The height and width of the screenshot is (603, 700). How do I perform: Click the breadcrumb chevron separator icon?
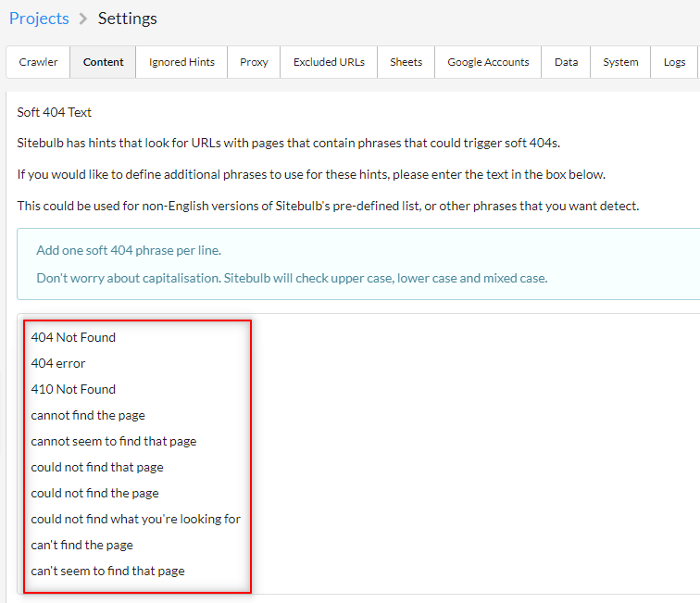[83, 19]
